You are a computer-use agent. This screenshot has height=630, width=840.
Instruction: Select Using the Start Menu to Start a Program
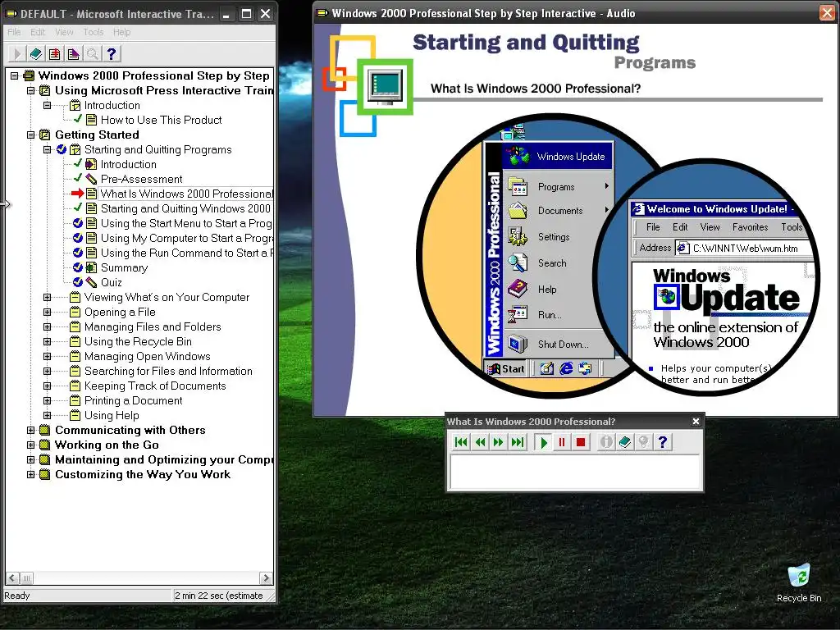point(186,223)
